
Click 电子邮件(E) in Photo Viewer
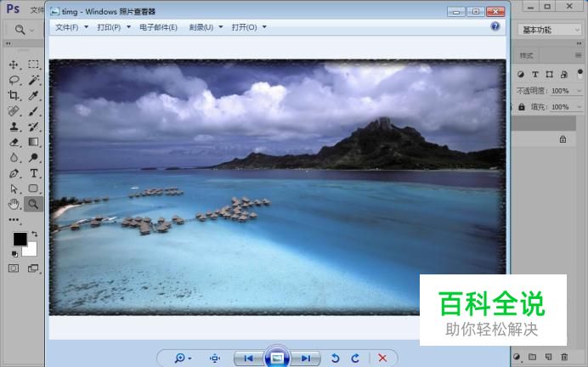point(158,27)
